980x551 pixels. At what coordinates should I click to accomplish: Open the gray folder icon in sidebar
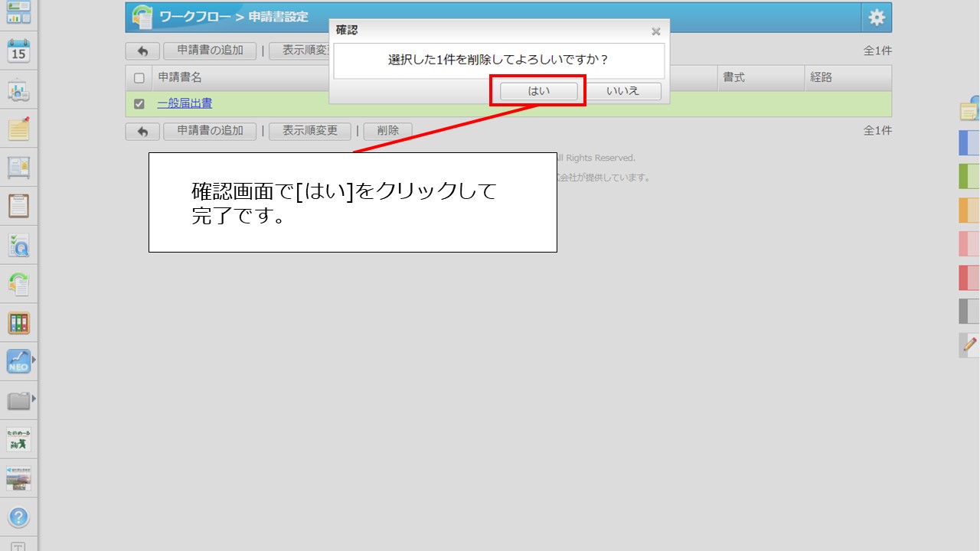point(18,400)
